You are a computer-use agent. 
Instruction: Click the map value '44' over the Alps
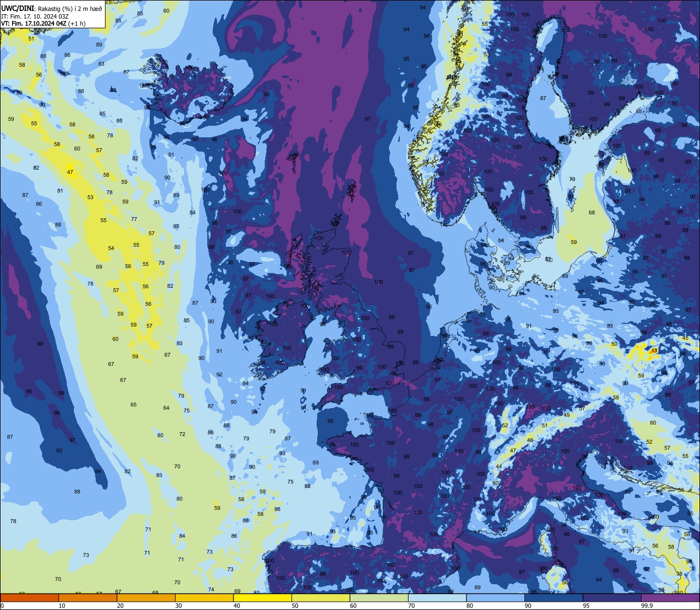click(499, 467)
